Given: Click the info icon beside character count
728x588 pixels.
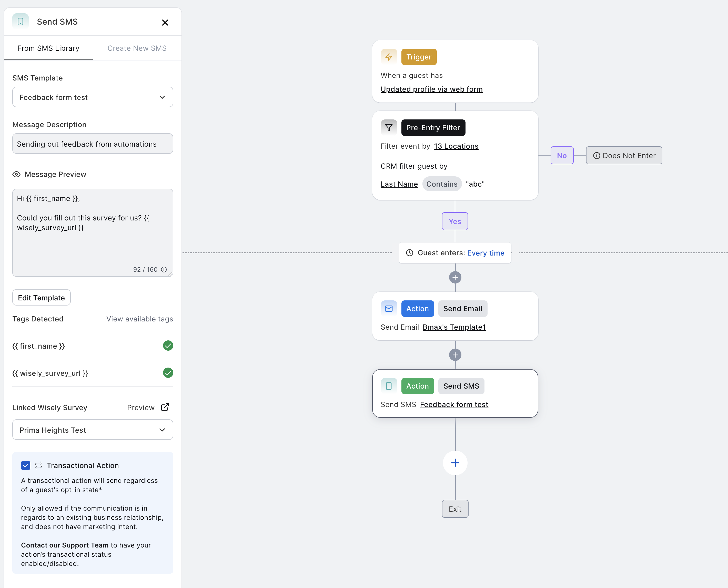Looking at the screenshot, I should 164,270.
